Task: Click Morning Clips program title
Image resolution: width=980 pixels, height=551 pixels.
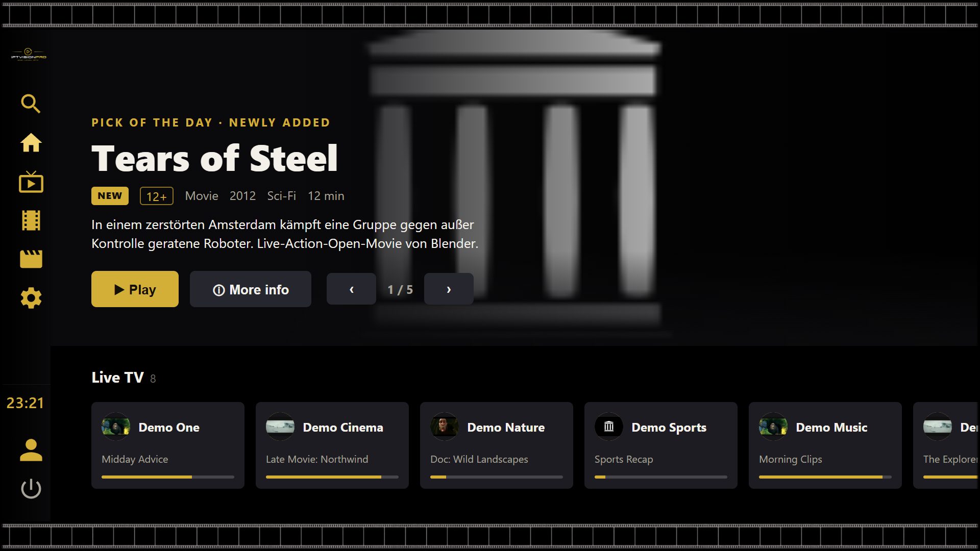Action: tap(791, 459)
